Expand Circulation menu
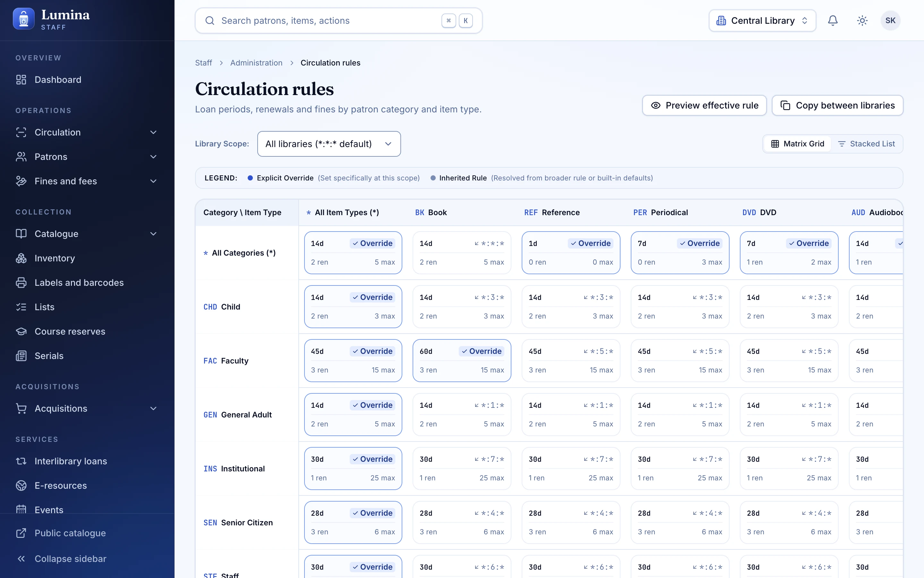 coord(87,132)
